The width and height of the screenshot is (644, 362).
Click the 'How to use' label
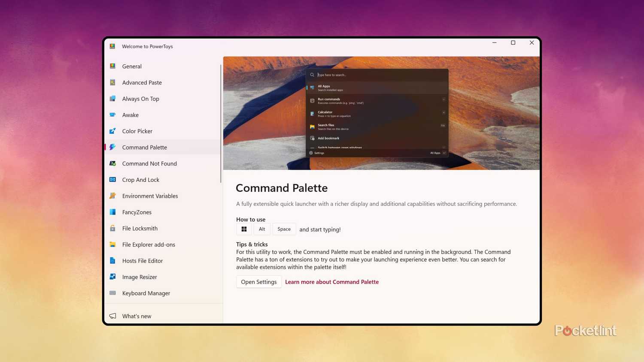click(251, 219)
